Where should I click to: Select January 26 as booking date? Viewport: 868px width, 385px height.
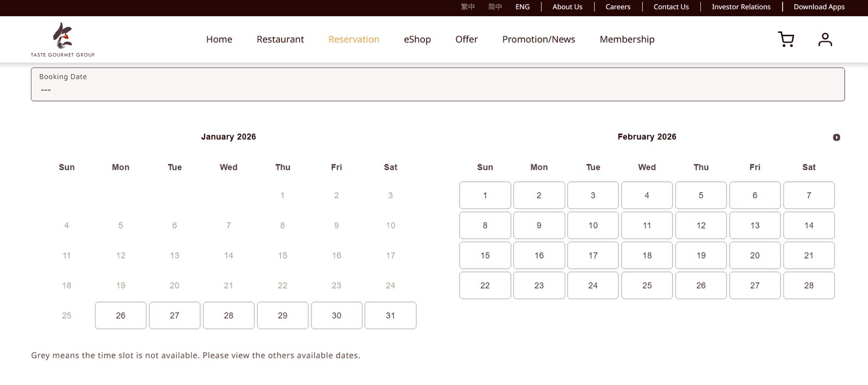click(x=120, y=315)
